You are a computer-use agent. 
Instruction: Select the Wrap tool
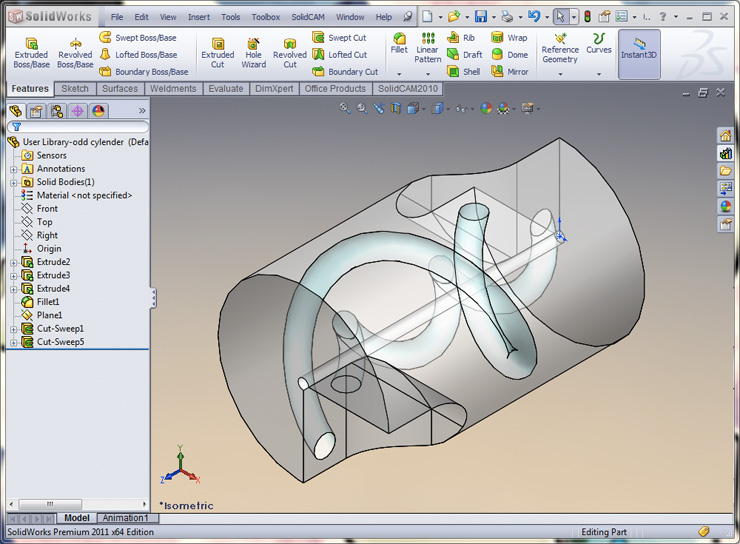coord(509,37)
